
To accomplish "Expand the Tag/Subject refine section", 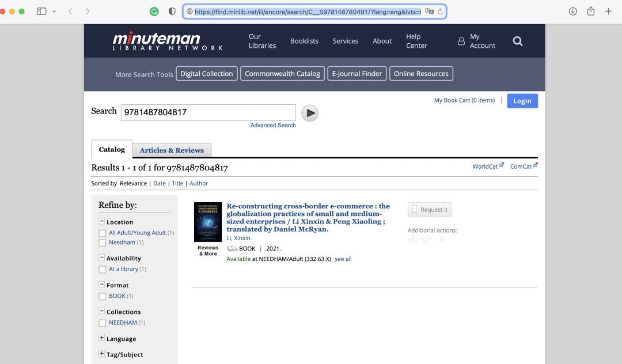I will point(101,354).
